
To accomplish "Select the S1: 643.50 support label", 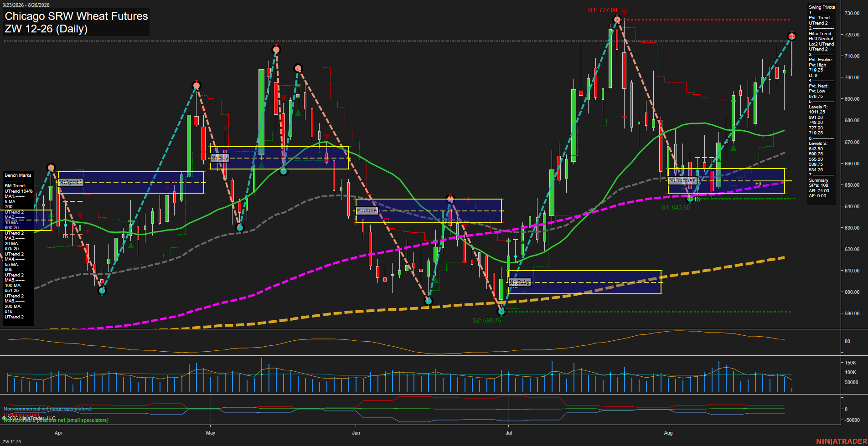I will tap(675, 207).
